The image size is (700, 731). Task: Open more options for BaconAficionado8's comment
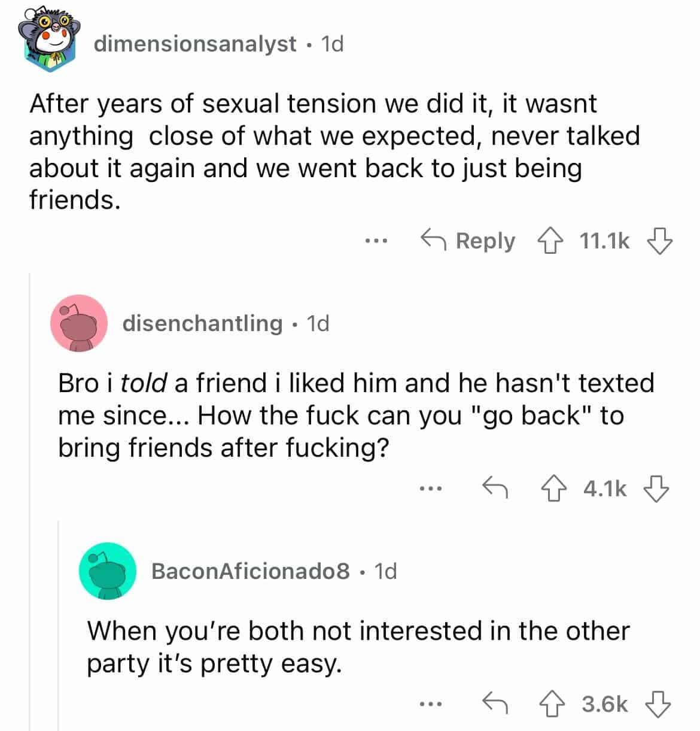coord(430,704)
